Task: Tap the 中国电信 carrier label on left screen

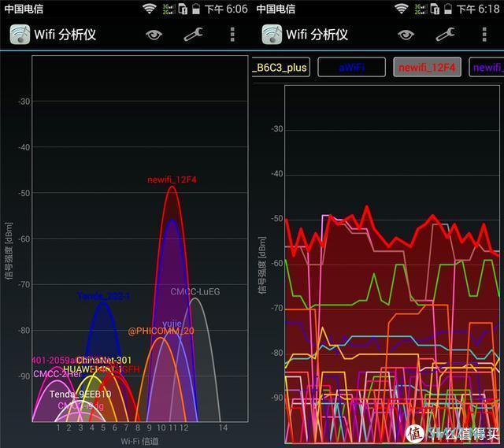Action: tap(24, 9)
